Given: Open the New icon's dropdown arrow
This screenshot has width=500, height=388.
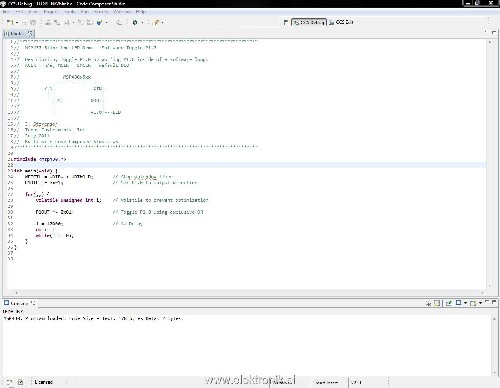Looking at the screenshot, I should [x=17, y=23].
